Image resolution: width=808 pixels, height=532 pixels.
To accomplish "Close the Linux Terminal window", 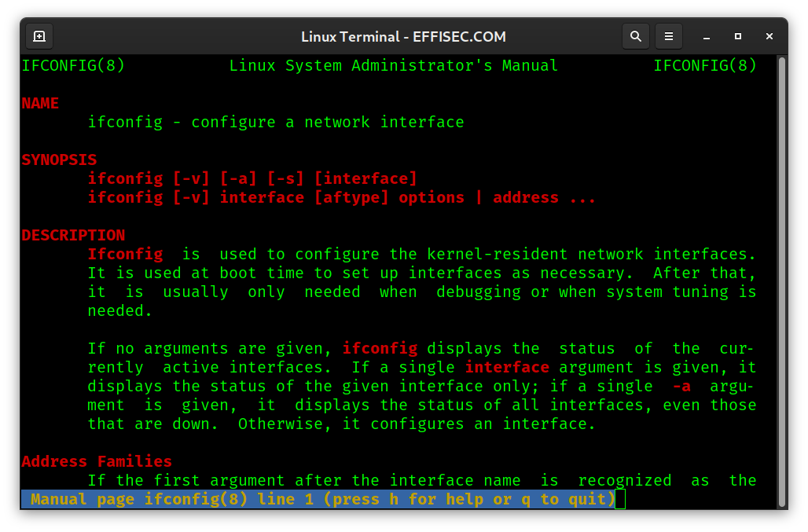I will pos(769,36).
